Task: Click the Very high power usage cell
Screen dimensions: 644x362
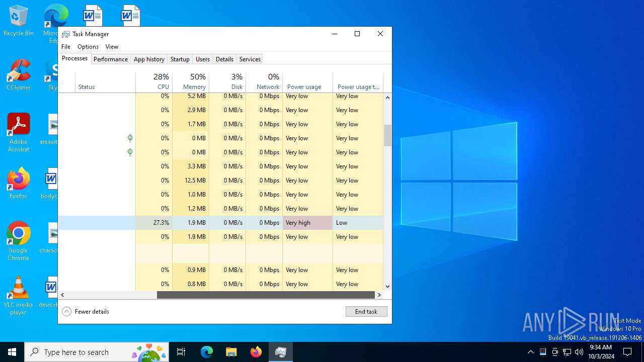Action: click(x=307, y=223)
